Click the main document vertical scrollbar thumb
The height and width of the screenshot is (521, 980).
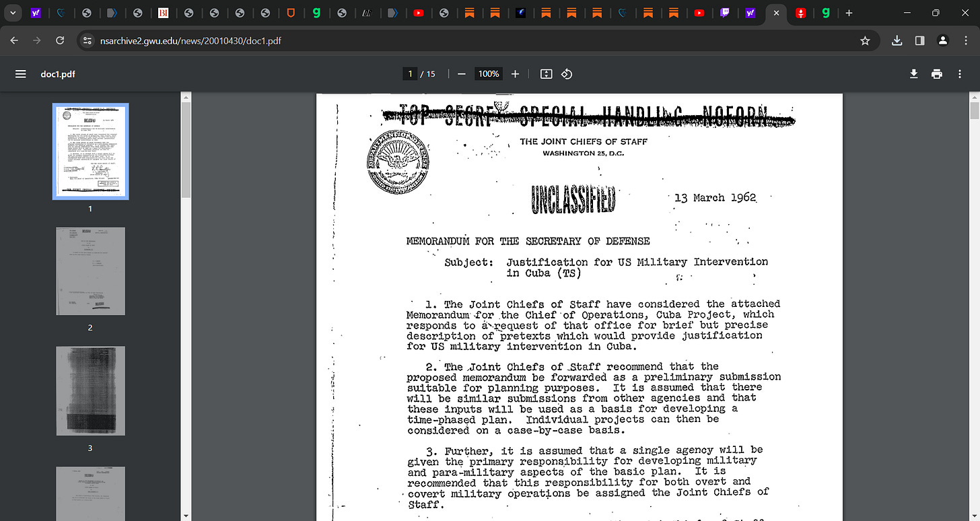tap(974, 111)
